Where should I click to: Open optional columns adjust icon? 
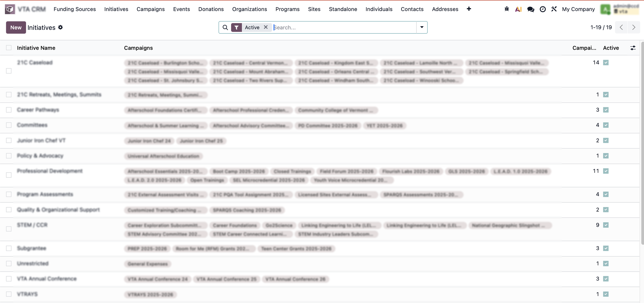pos(633,48)
